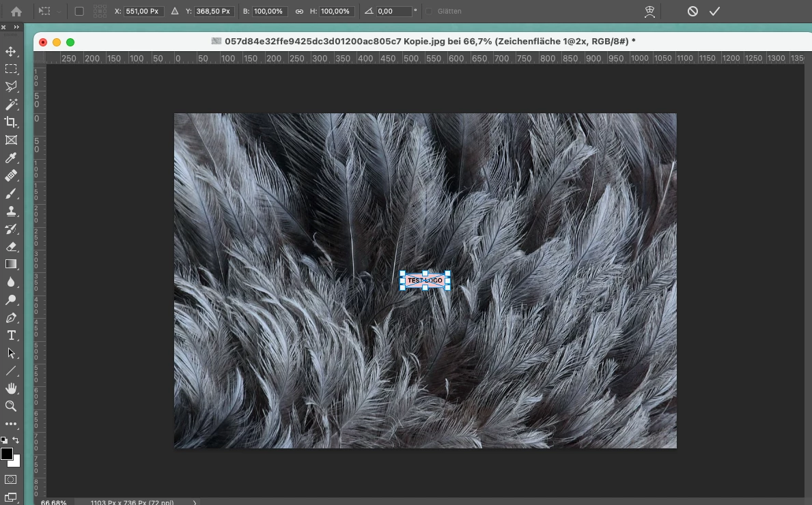Viewport: 812px width, 505px height.
Task: Select the History Brush tool
Action: (x=11, y=229)
